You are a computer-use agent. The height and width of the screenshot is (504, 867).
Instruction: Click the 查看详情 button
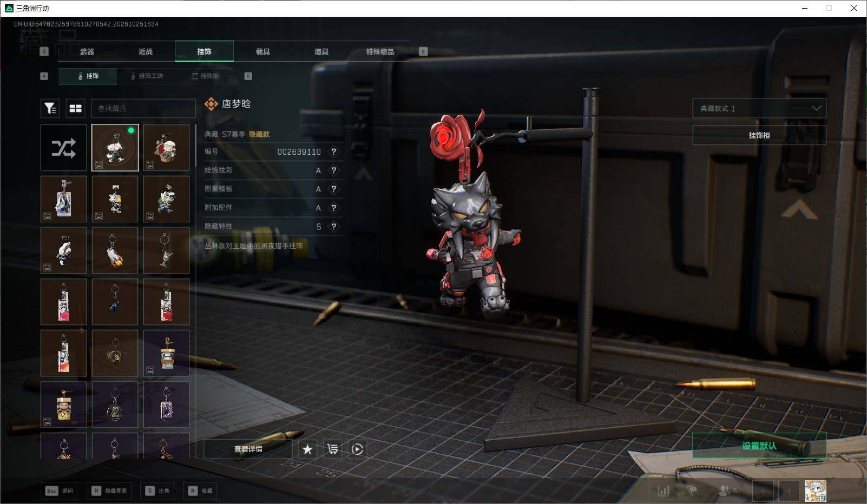[x=248, y=449]
